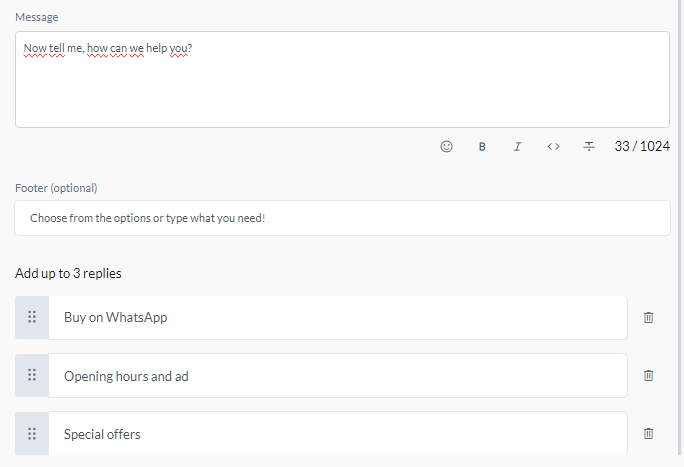The width and height of the screenshot is (684, 467).
Task: Focus the Footer optional input field
Action: (x=342, y=217)
